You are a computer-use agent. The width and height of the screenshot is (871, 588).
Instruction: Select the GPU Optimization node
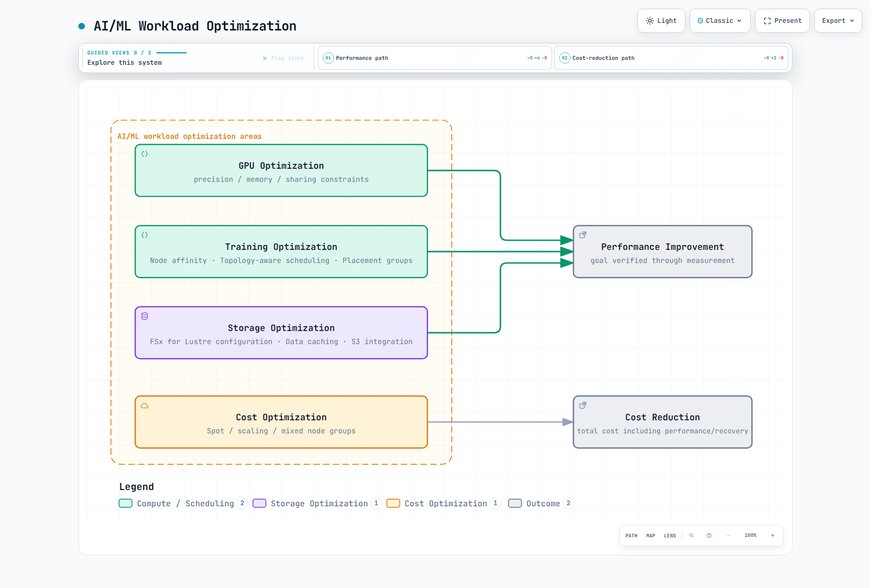tap(281, 170)
